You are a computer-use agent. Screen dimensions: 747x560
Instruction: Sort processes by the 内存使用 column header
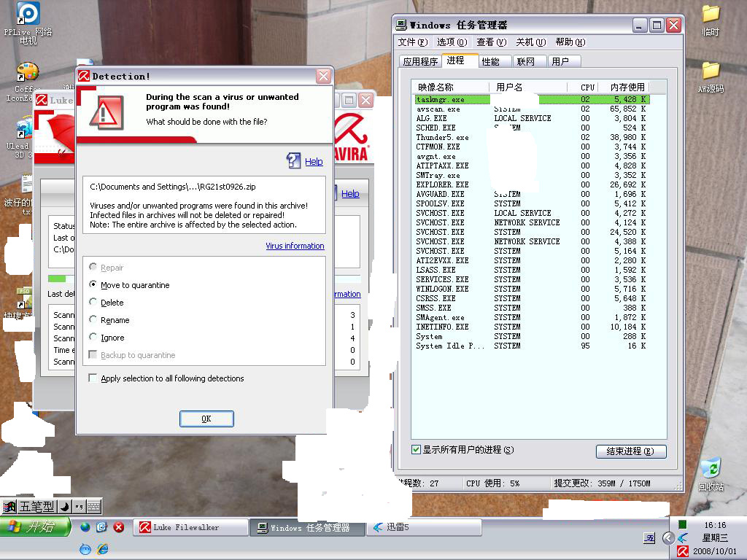(627, 87)
